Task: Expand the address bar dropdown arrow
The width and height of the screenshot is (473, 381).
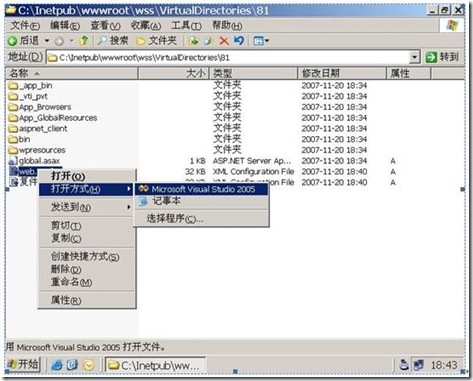Action: 414,57
